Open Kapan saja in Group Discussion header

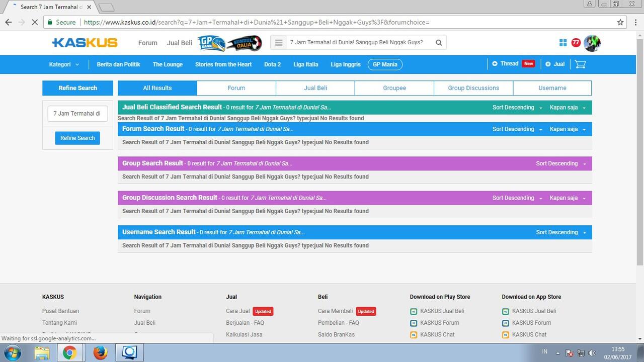568,198
